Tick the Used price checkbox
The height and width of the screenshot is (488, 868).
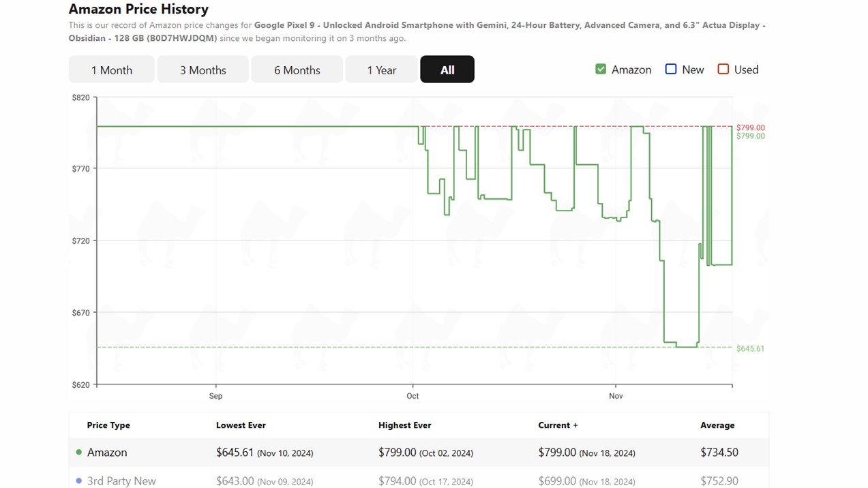click(x=723, y=70)
